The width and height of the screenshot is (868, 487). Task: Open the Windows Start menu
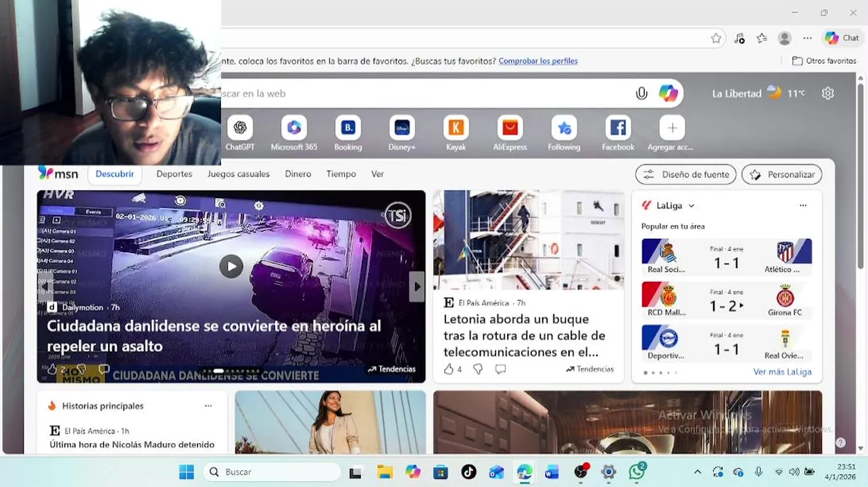click(x=187, y=472)
